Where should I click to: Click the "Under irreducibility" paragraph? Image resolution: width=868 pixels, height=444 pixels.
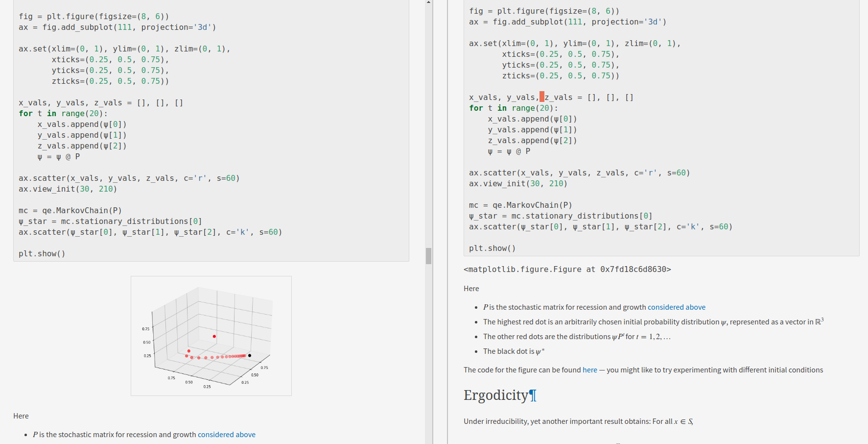tap(578, 421)
